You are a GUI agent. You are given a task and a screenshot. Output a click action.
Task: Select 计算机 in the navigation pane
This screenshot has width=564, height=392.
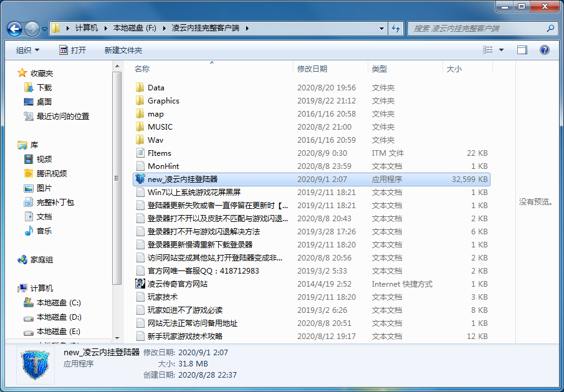pos(36,289)
